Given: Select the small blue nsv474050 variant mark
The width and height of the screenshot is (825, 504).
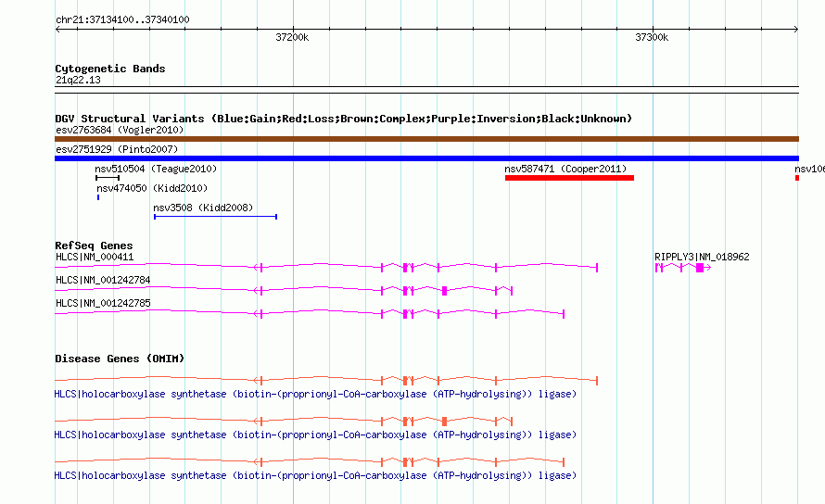Looking at the screenshot, I should (x=98, y=197).
